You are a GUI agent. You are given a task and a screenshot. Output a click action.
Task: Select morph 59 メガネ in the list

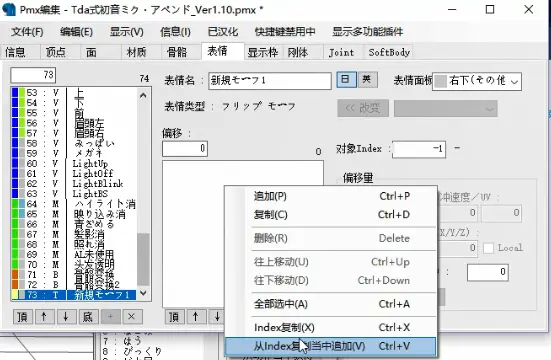(x=74, y=153)
